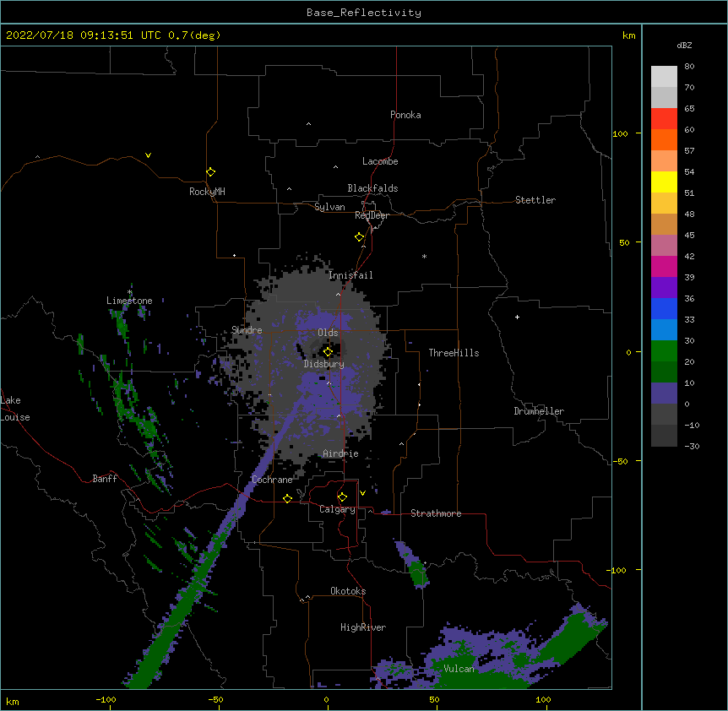Viewport: 728px width, 711px height.
Task: Click the white plus marker north of Drumheller
Action: [x=517, y=317]
